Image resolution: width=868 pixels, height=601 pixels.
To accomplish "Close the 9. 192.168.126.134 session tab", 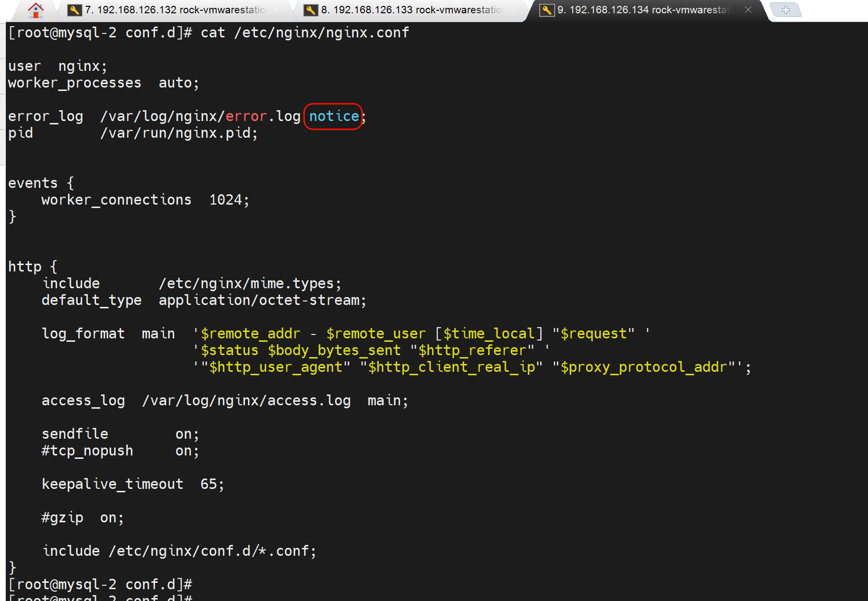I will click(748, 10).
